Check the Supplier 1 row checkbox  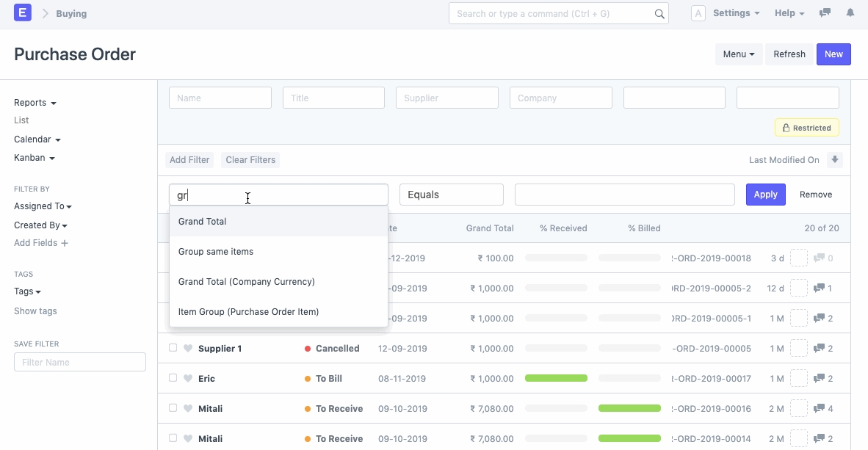click(173, 348)
